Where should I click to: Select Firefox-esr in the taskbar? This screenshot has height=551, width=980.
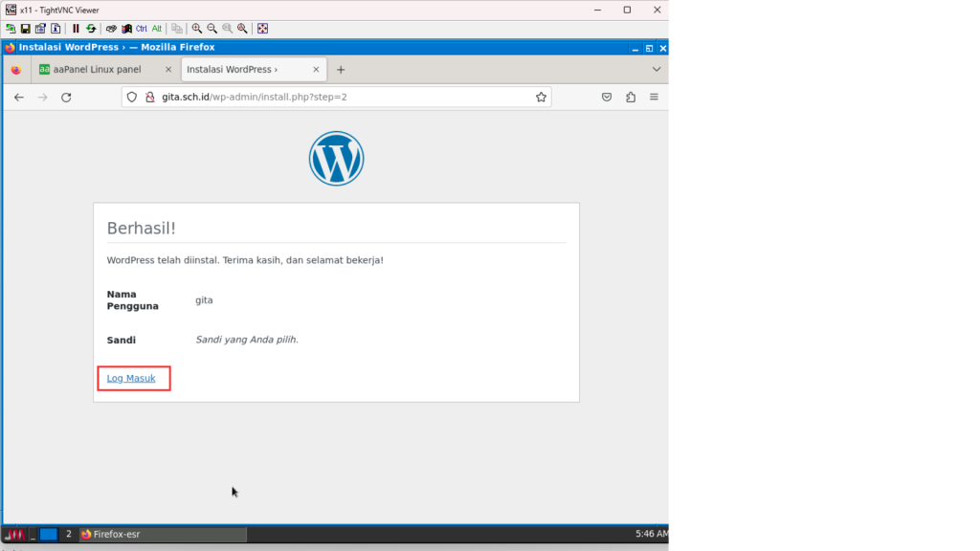161,534
